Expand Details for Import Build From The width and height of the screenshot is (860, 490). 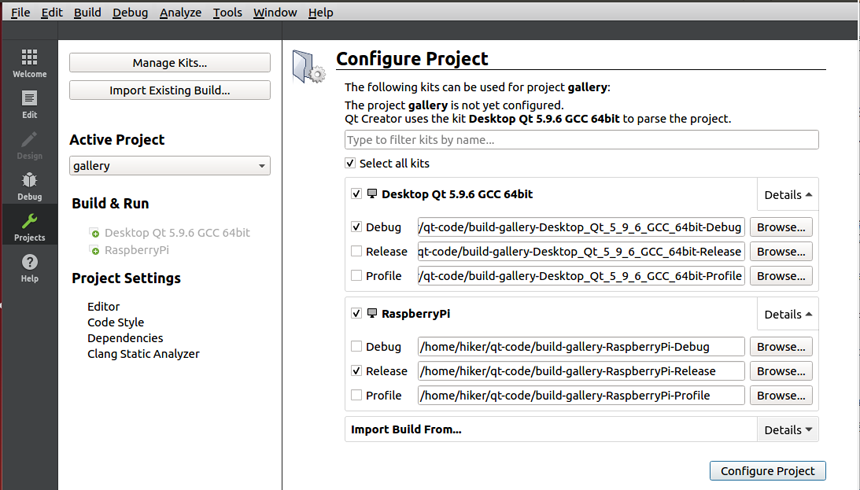coord(788,430)
